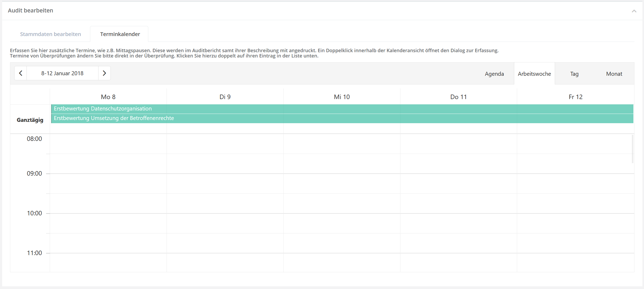The height and width of the screenshot is (289, 644).
Task: Click the Ganztägig row label
Action: point(30,120)
